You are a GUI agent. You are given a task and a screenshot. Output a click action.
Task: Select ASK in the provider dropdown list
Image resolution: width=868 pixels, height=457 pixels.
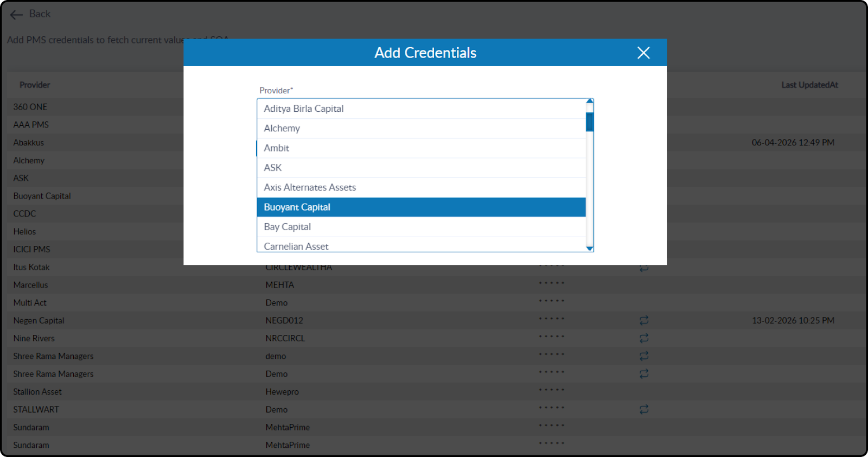tap(421, 168)
